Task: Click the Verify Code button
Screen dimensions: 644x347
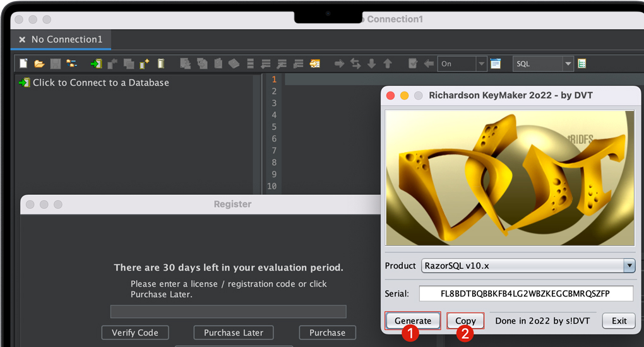Action: coord(135,332)
